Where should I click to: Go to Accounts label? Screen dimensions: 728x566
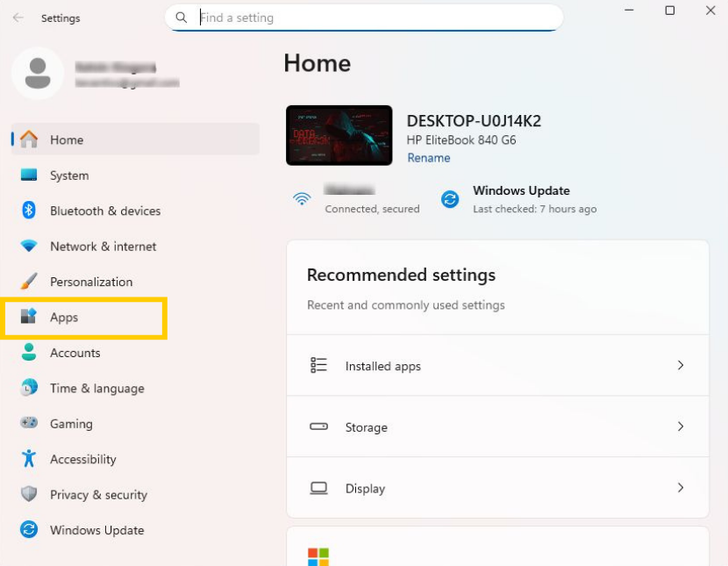pos(75,353)
